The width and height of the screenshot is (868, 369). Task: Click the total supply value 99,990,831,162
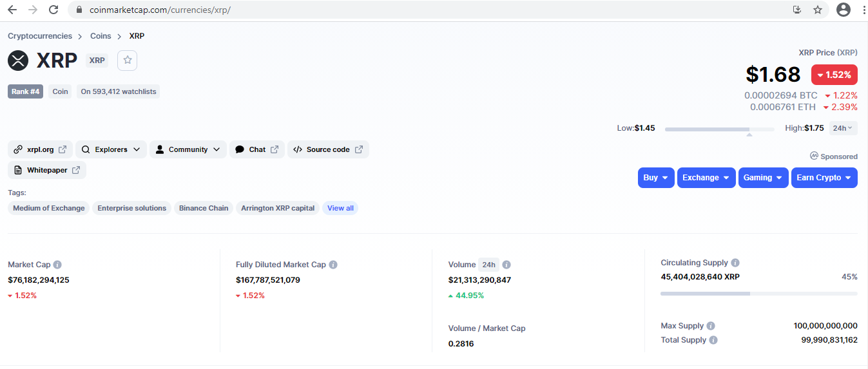tap(829, 340)
